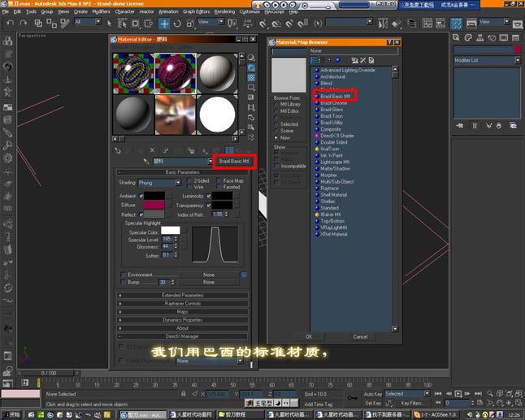Enable the 2-Sided checkbox
Screen dimensions: 525x420
[189, 180]
